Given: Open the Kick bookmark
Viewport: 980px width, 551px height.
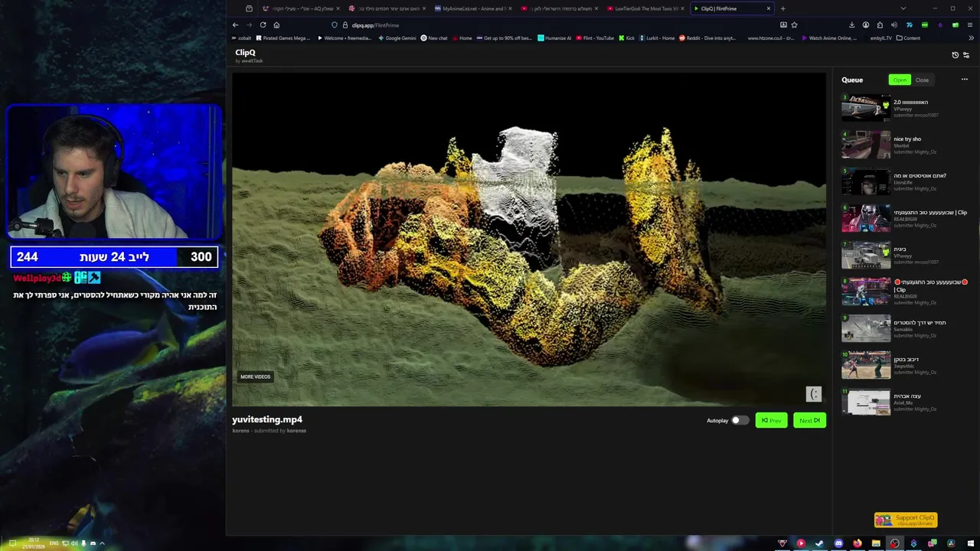Looking at the screenshot, I should [x=626, y=37].
